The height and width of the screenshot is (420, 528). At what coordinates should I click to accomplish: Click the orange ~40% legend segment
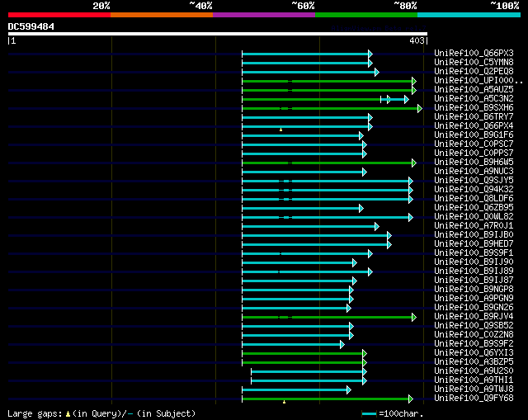pos(162,15)
